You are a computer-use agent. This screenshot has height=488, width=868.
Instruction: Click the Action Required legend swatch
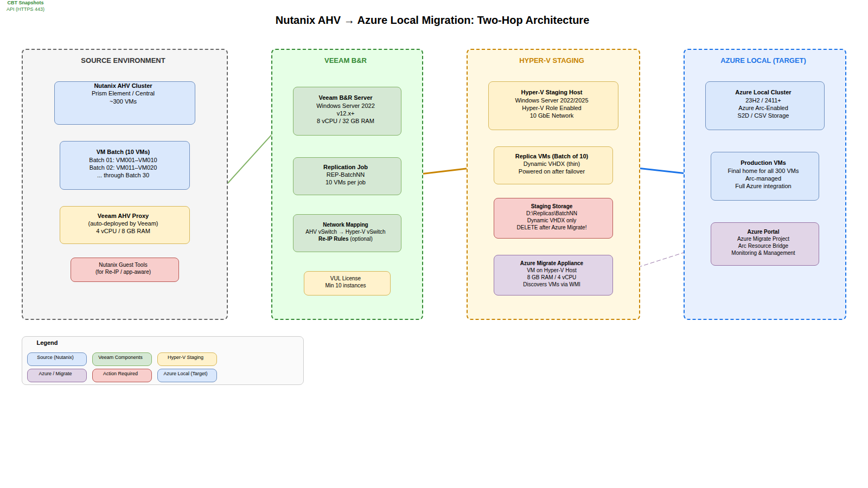coord(122,375)
